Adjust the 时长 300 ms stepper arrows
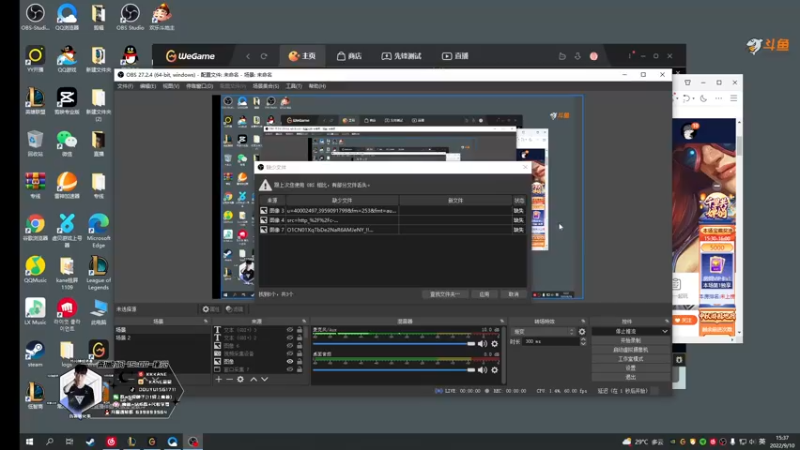This screenshot has height=450, width=800. 583,342
